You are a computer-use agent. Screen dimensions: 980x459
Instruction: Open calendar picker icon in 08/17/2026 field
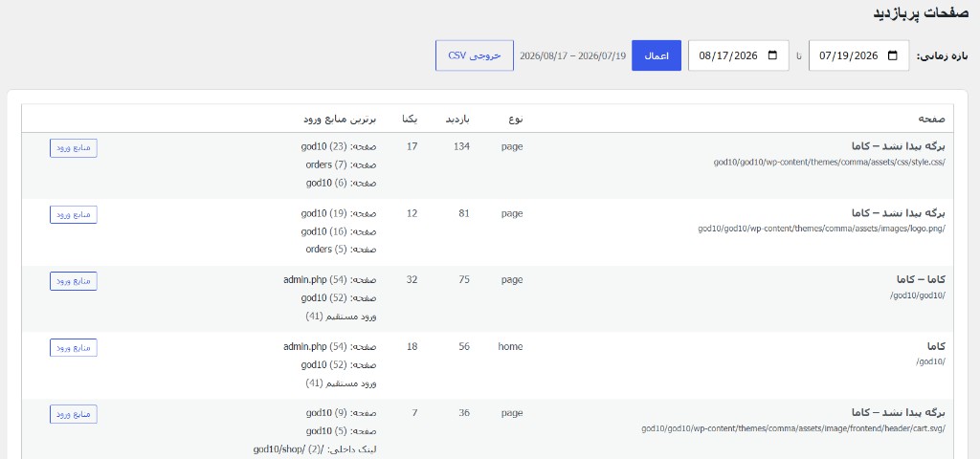pyautogui.click(x=772, y=55)
